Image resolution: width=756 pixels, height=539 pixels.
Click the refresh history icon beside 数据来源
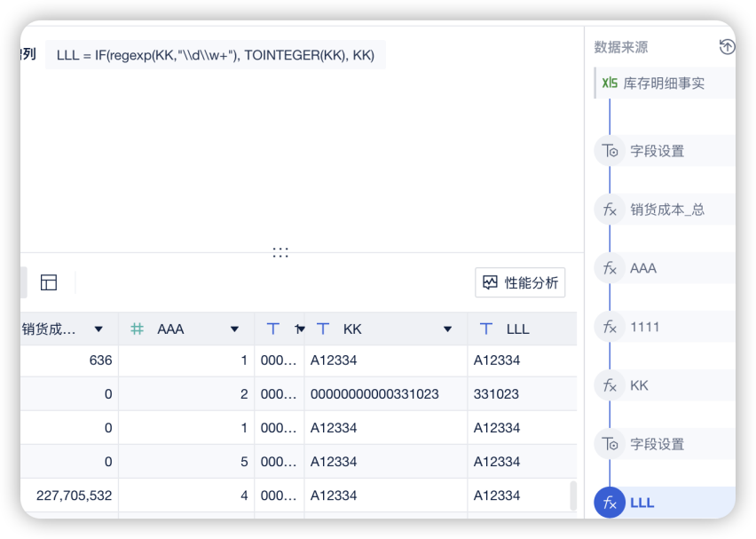(x=726, y=47)
